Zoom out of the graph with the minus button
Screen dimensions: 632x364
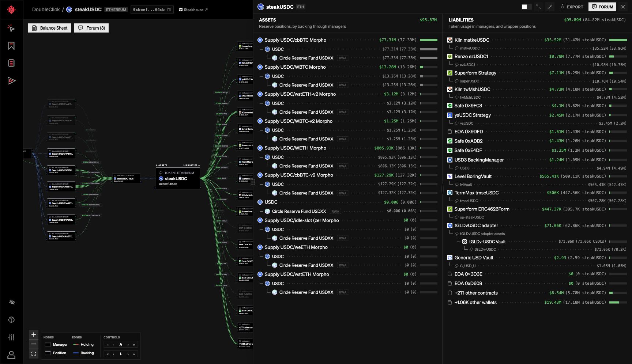coord(34,344)
